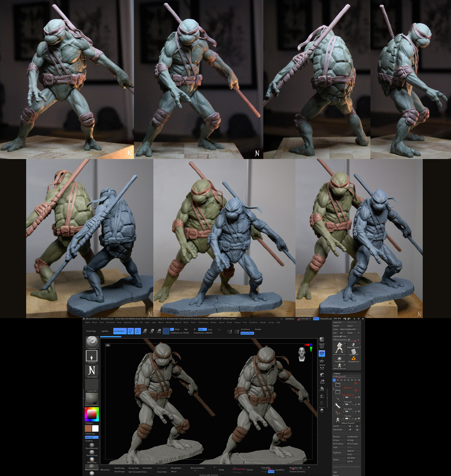Toggle Live Boolean mode
451x476 pixels.
coord(119,331)
